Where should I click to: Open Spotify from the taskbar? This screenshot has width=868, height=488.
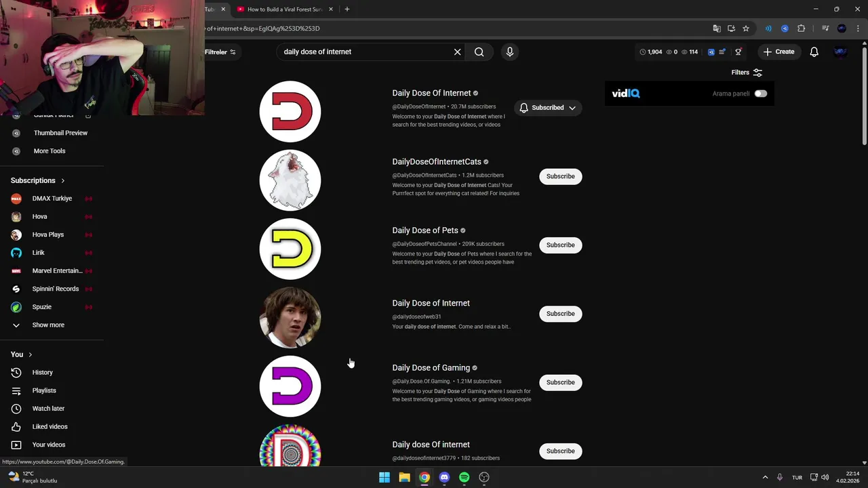click(464, 477)
